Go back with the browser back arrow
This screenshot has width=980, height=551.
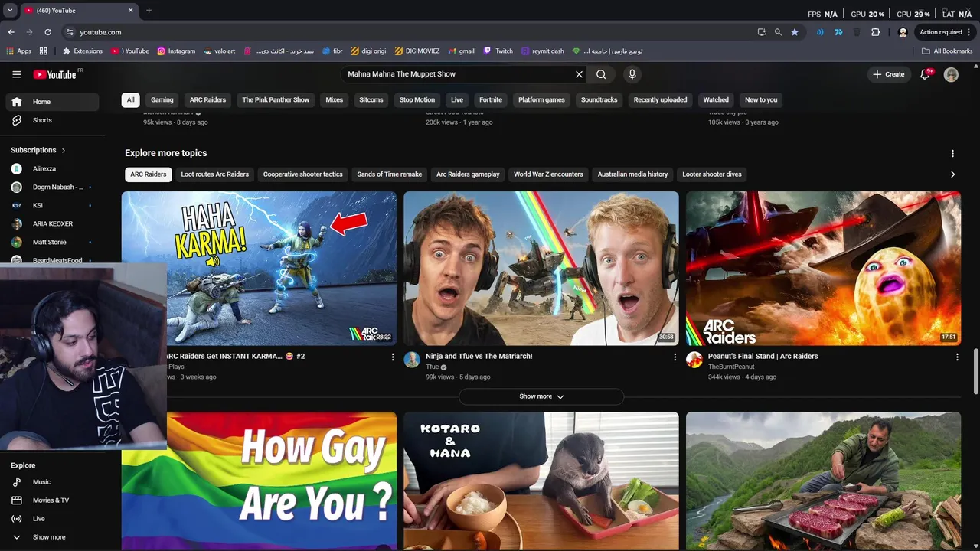[11, 32]
